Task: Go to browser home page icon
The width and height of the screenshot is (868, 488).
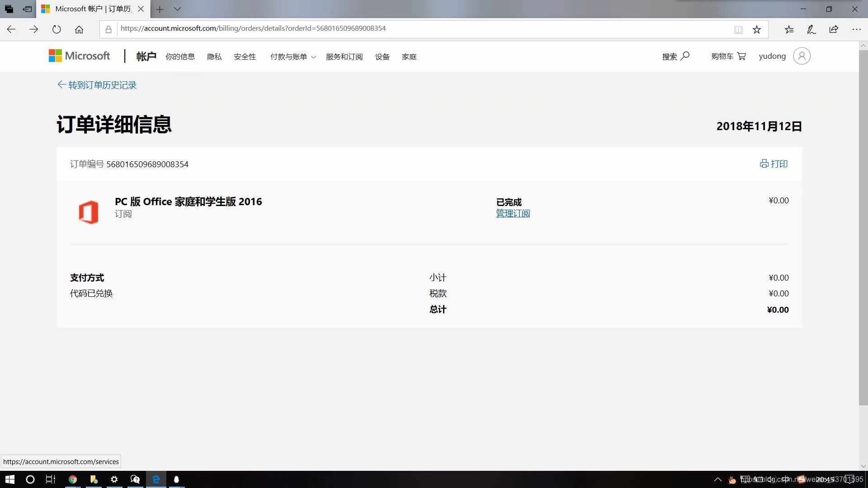Action: 79,29
